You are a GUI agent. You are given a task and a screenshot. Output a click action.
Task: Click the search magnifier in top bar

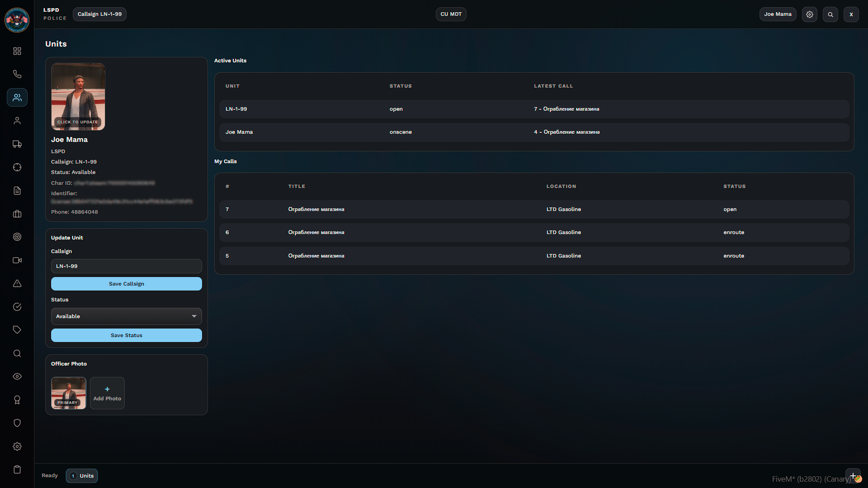830,14
